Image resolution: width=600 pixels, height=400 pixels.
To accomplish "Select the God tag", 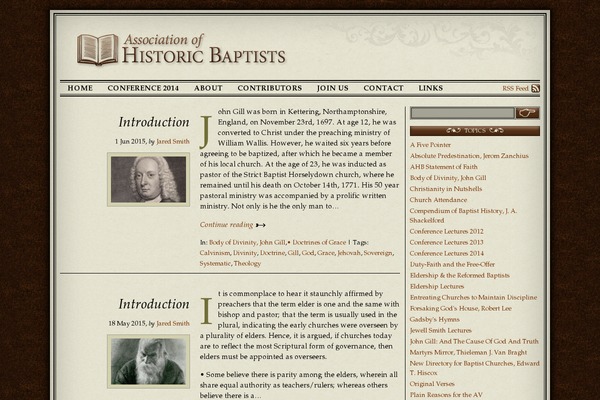I will 307,253.
